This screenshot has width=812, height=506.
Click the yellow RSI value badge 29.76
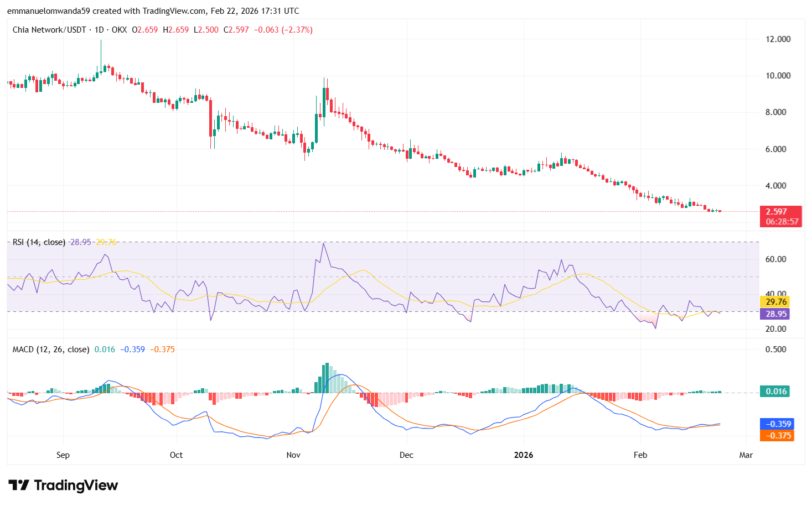pyautogui.click(x=777, y=302)
